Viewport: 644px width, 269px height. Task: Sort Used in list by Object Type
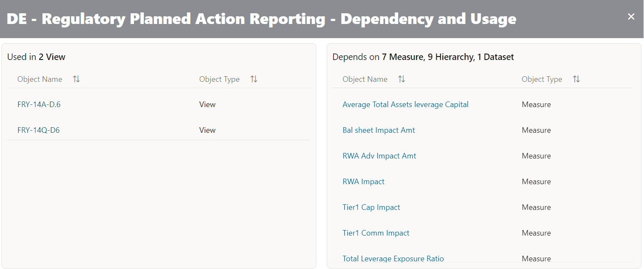(x=254, y=79)
